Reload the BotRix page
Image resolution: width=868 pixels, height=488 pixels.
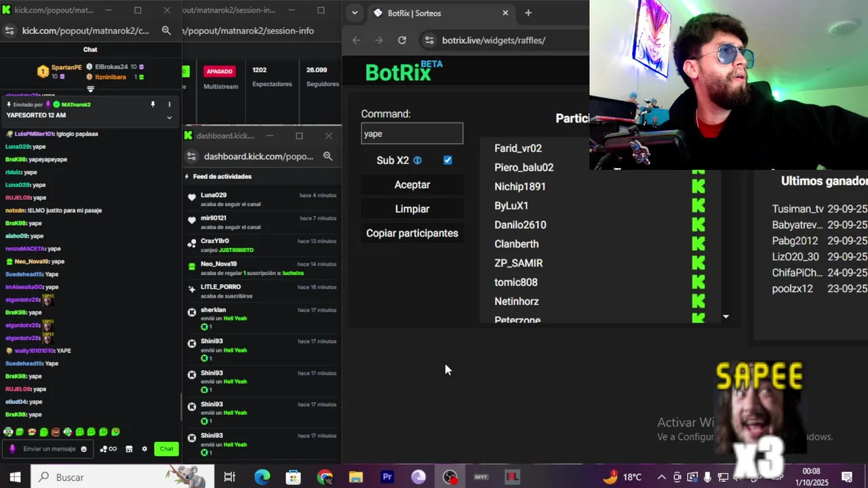pos(402,40)
